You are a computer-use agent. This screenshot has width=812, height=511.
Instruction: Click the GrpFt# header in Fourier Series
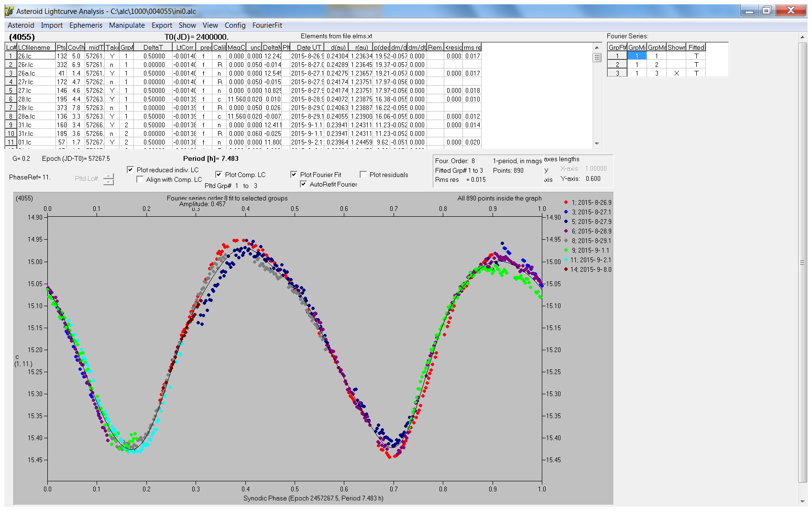coord(617,47)
